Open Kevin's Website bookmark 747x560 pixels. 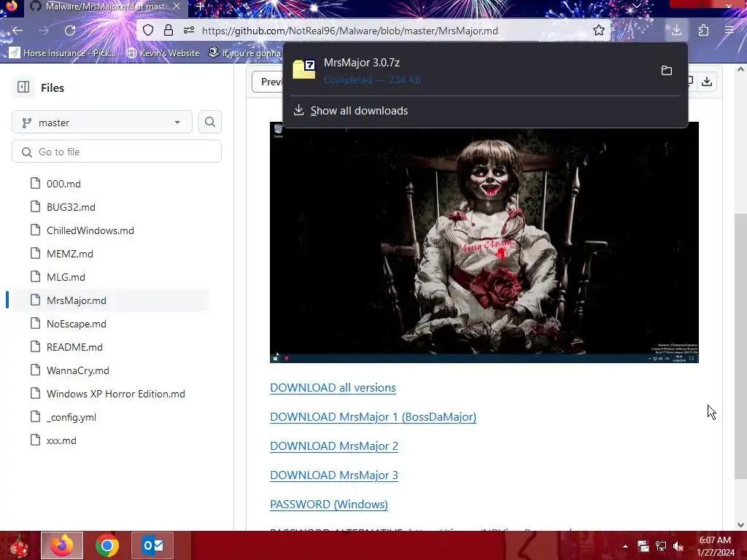point(163,52)
